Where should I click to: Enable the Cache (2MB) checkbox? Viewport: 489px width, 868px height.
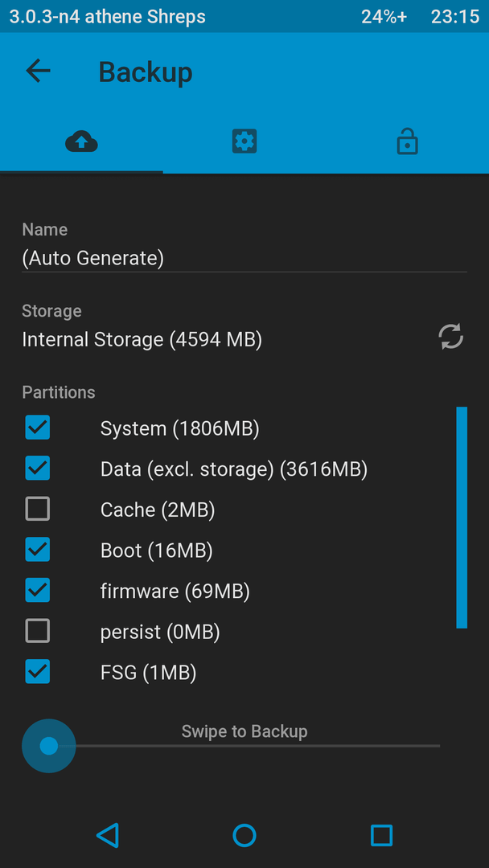[38, 509]
